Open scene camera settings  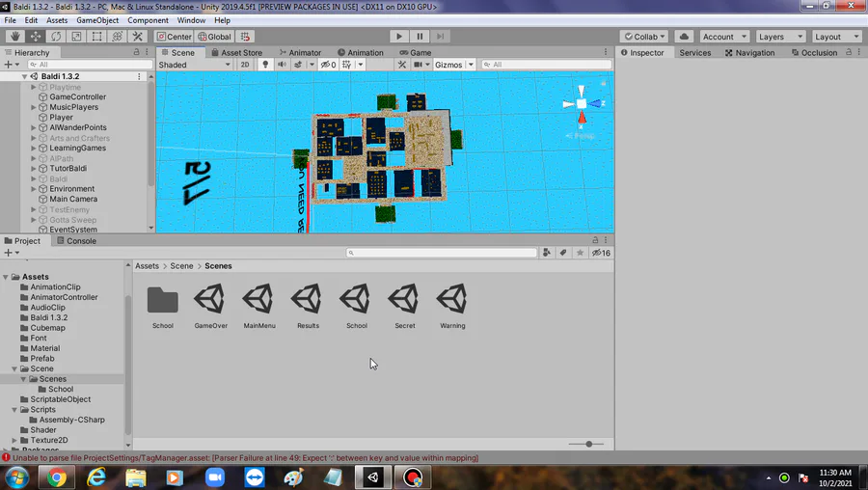pyautogui.click(x=419, y=65)
